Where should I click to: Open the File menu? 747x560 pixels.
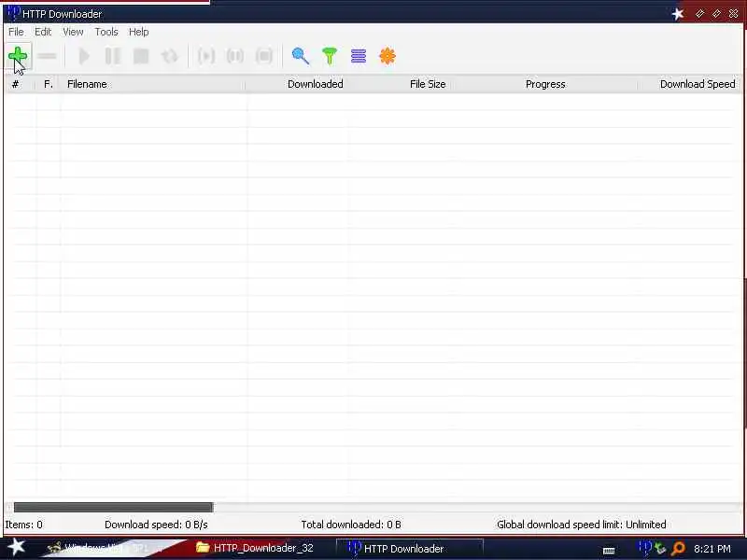click(x=16, y=32)
